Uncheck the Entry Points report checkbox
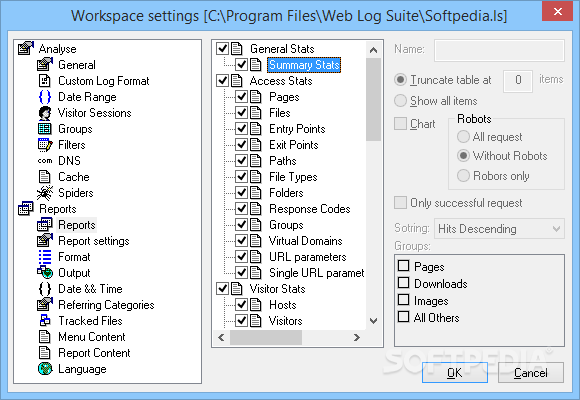The width and height of the screenshot is (580, 400). pyautogui.click(x=242, y=129)
